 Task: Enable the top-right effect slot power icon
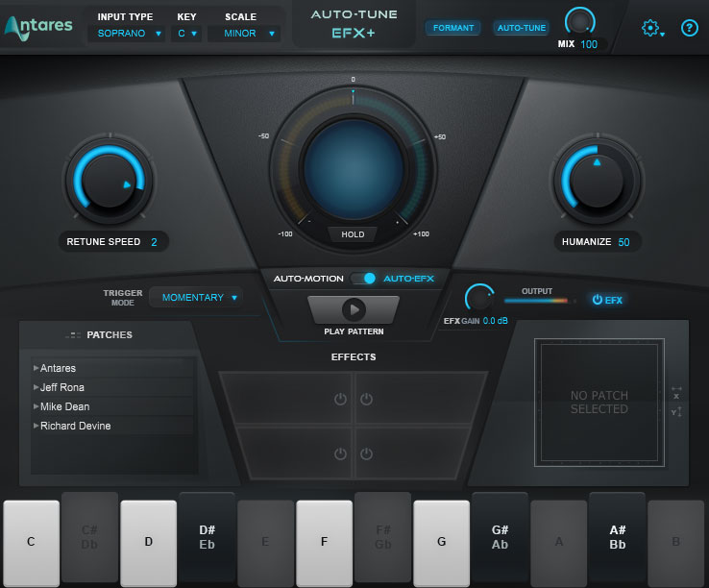coord(366,399)
